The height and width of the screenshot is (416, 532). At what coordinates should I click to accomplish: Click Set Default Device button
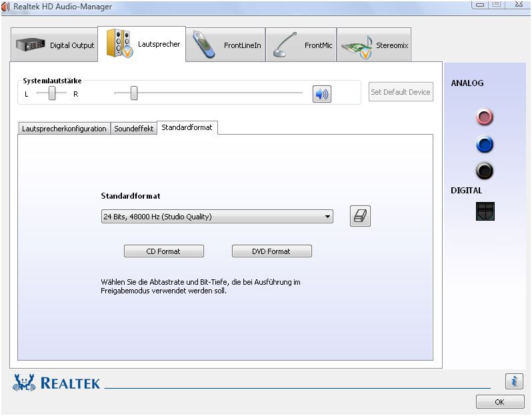click(401, 91)
